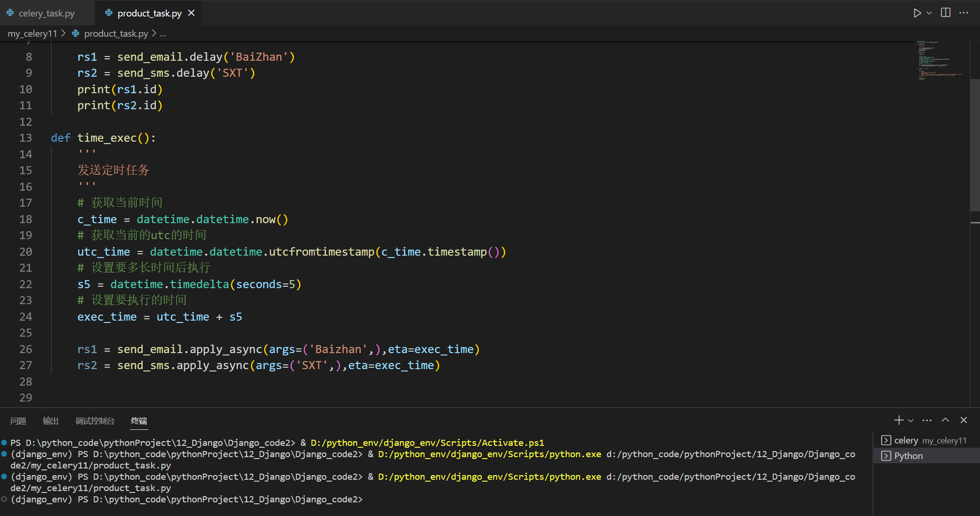The image size is (980, 516).
Task: Click the first terminal command blue dot
Action: 4,443
